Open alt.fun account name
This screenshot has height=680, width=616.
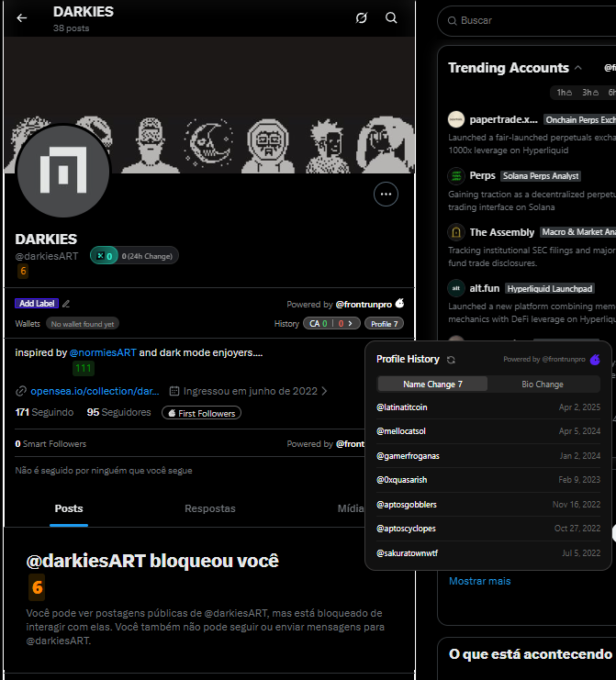coord(485,288)
